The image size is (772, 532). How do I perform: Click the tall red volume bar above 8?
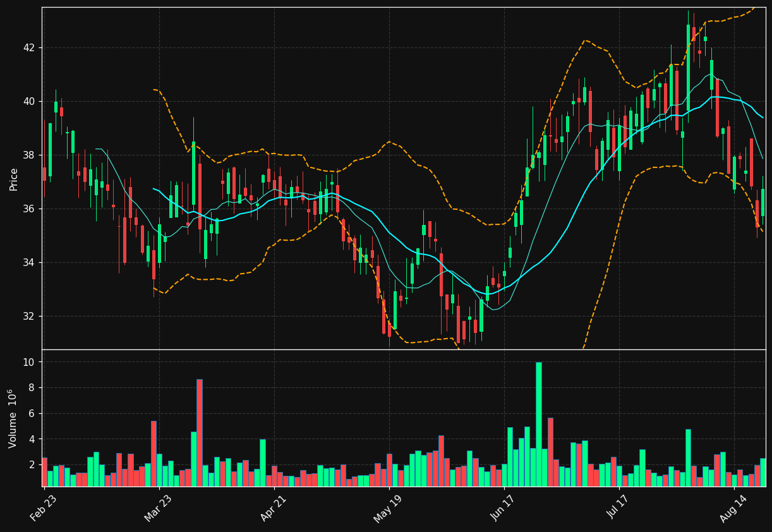[x=200, y=433]
